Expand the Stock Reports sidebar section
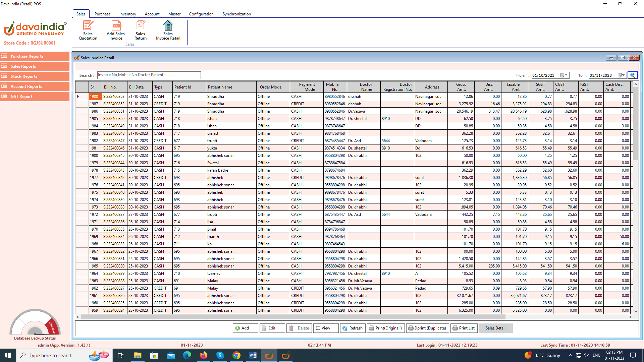The image size is (644, 362). click(35, 76)
